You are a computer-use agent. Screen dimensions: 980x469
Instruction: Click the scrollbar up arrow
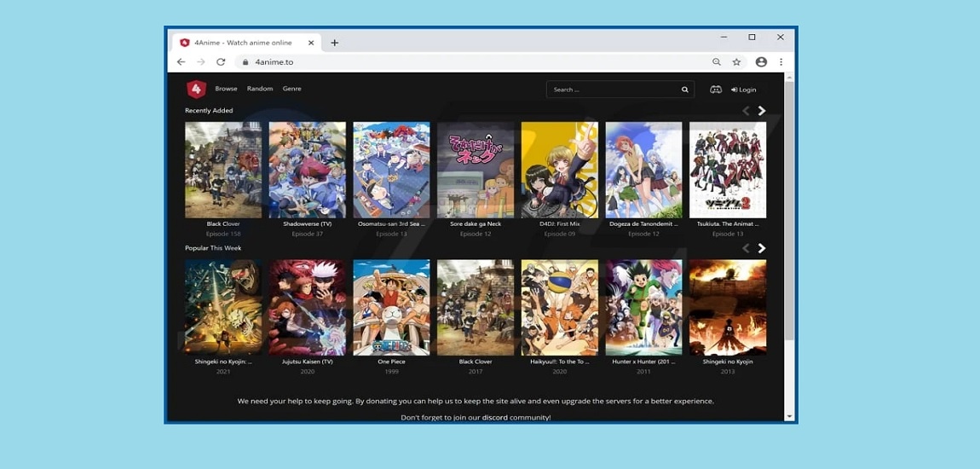pyautogui.click(x=789, y=78)
